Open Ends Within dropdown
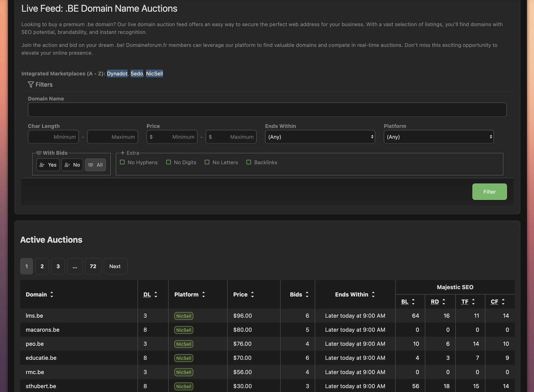534x392 pixels. click(x=320, y=137)
